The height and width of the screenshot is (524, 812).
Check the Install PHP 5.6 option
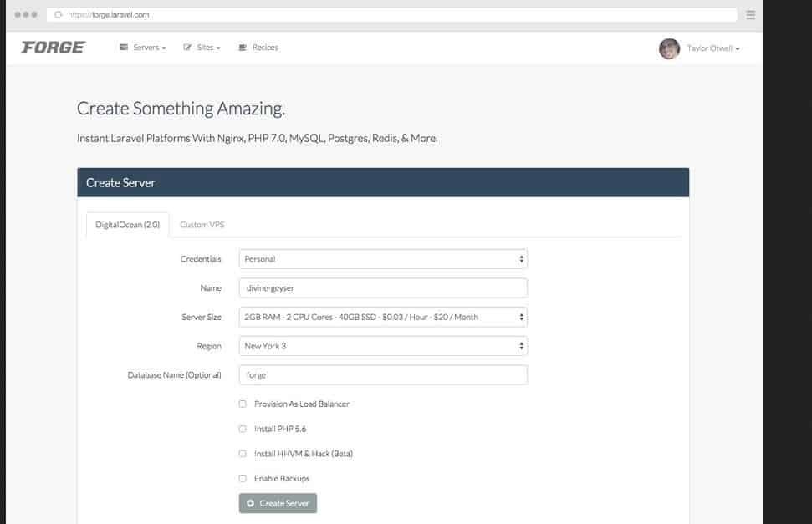[243, 429]
